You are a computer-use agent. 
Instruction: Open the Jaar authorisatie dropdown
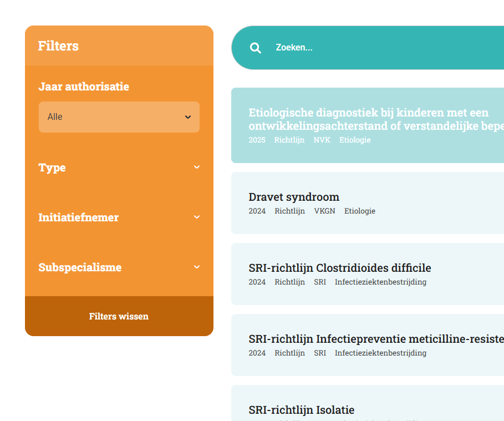click(119, 117)
